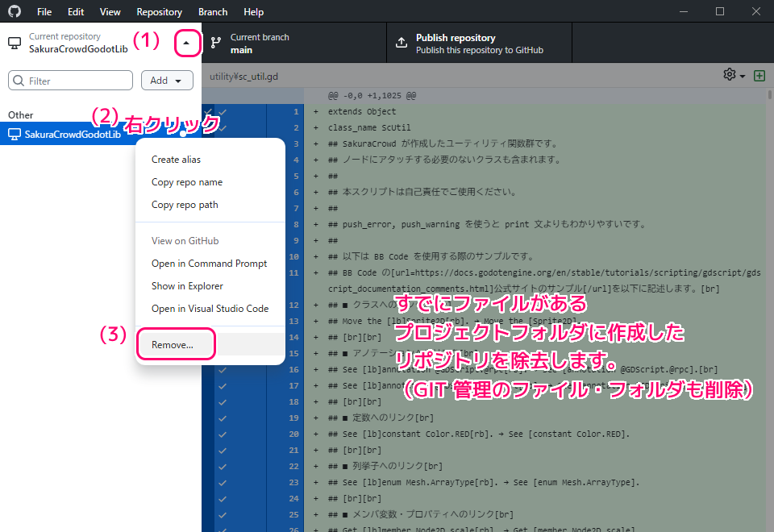Toggle the checkmark for diff line 22
Image resolution: width=774 pixels, height=532 pixels.
click(x=223, y=467)
